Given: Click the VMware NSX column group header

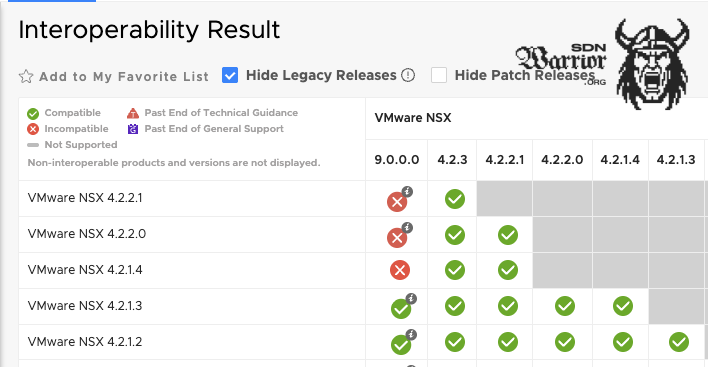Looking at the screenshot, I should [x=413, y=118].
